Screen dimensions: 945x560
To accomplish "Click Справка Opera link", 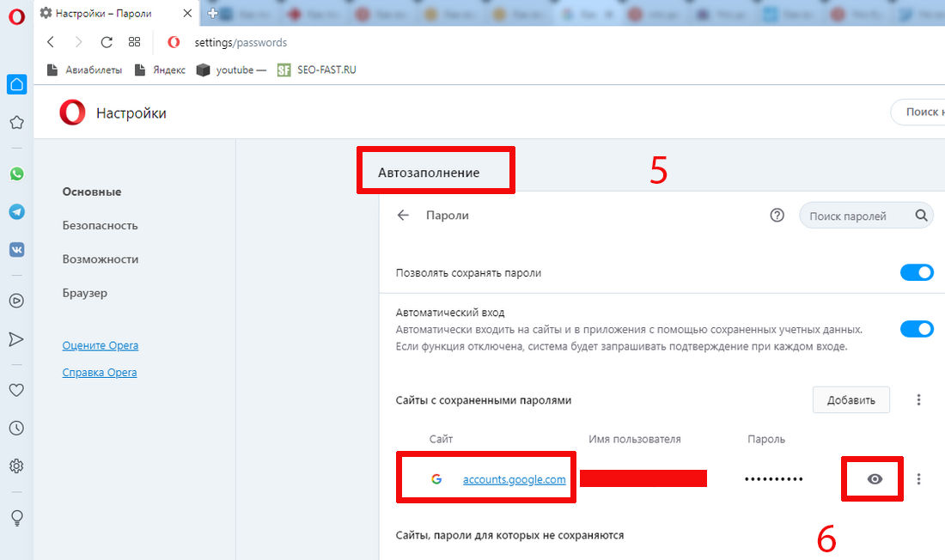I will tap(100, 373).
